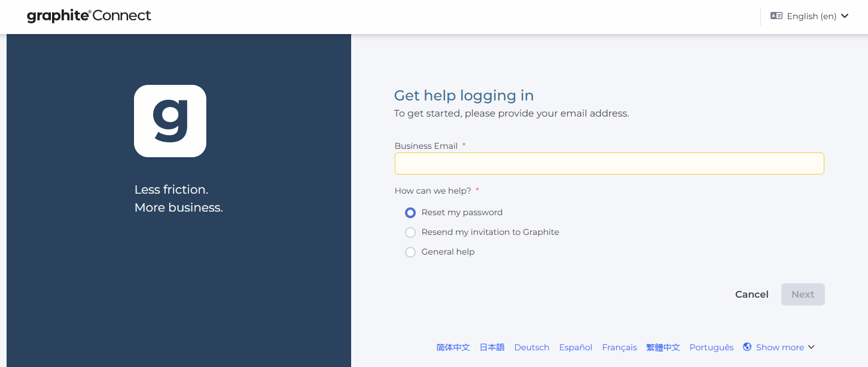Click the Business Email label
868x367 pixels.
[x=426, y=146]
